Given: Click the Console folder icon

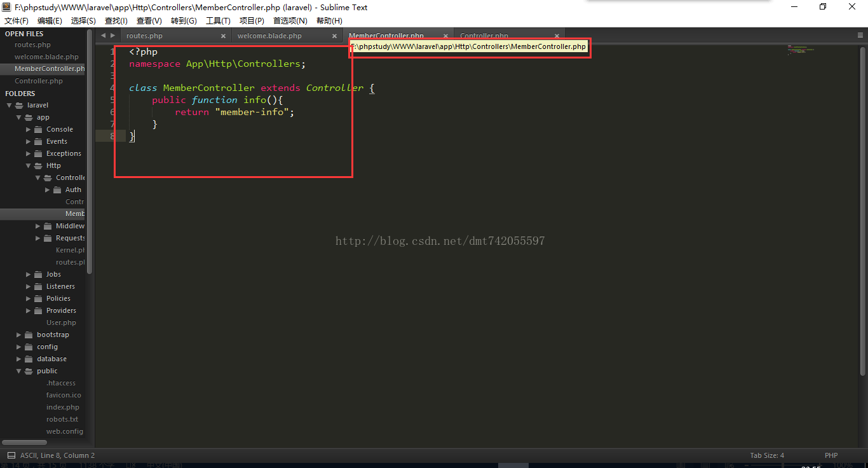Looking at the screenshot, I should click(x=38, y=130).
